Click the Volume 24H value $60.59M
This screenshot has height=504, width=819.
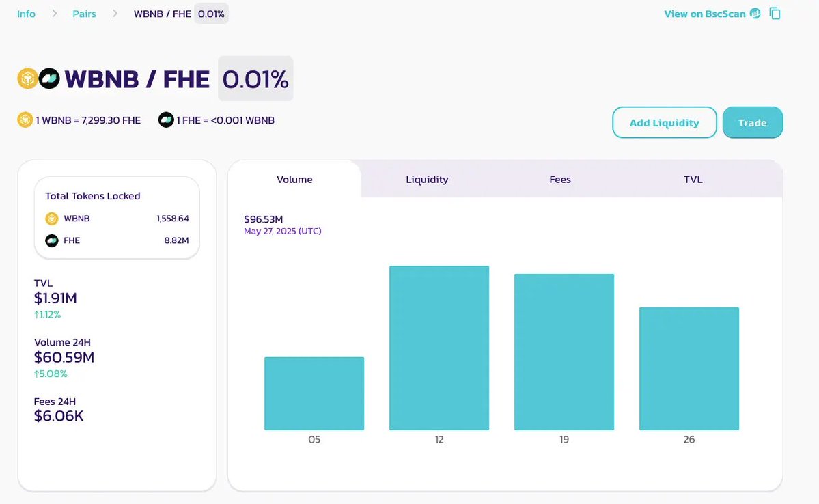(x=64, y=357)
